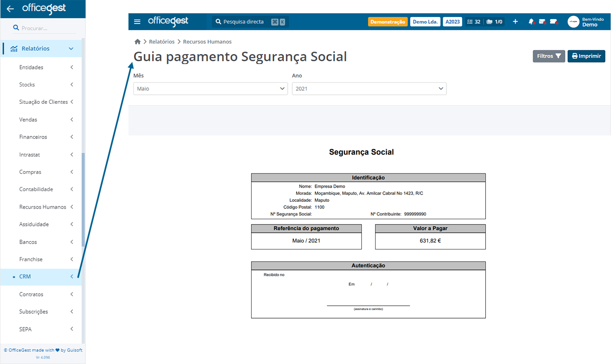
Task: Click the home icon in breadcrumb
Action: click(x=137, y=41)
